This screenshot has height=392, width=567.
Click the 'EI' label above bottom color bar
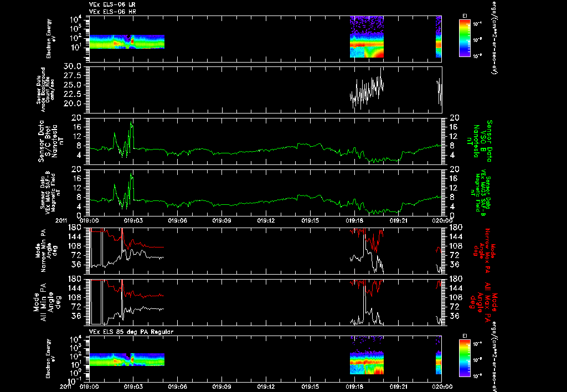(x=465, y=336)
